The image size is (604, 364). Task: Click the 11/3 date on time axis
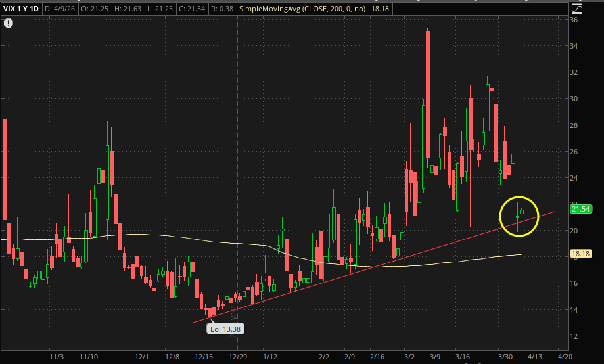pos(57,357)
